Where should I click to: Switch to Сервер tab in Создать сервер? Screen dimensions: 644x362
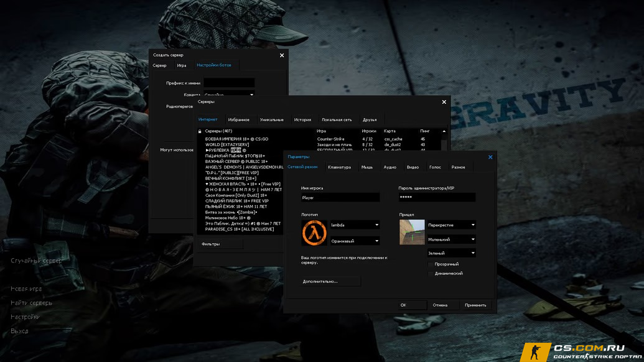[x=160, y=65]
